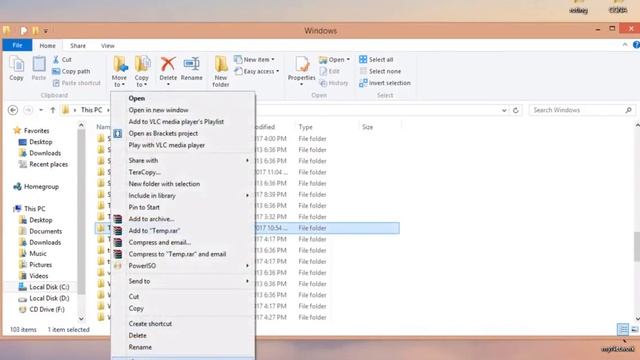Open recent locations dropdown arrow
Screen dimensions: 640x360
[41, 110]
